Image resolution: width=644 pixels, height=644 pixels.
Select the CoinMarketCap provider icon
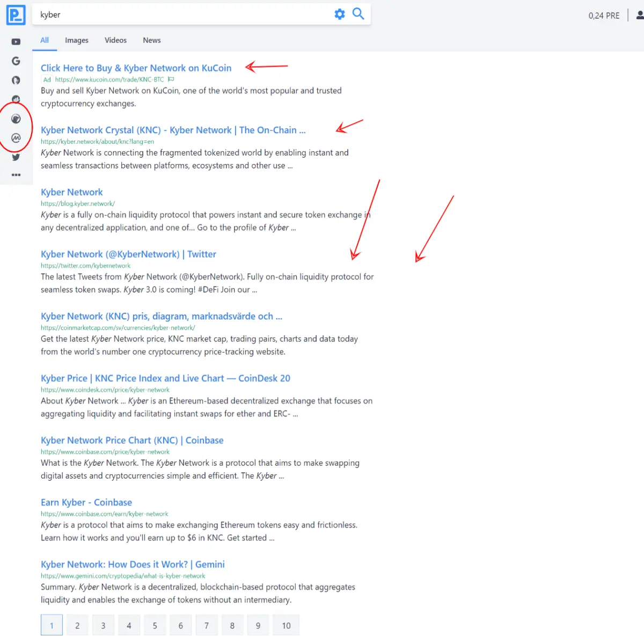[16, 138]
